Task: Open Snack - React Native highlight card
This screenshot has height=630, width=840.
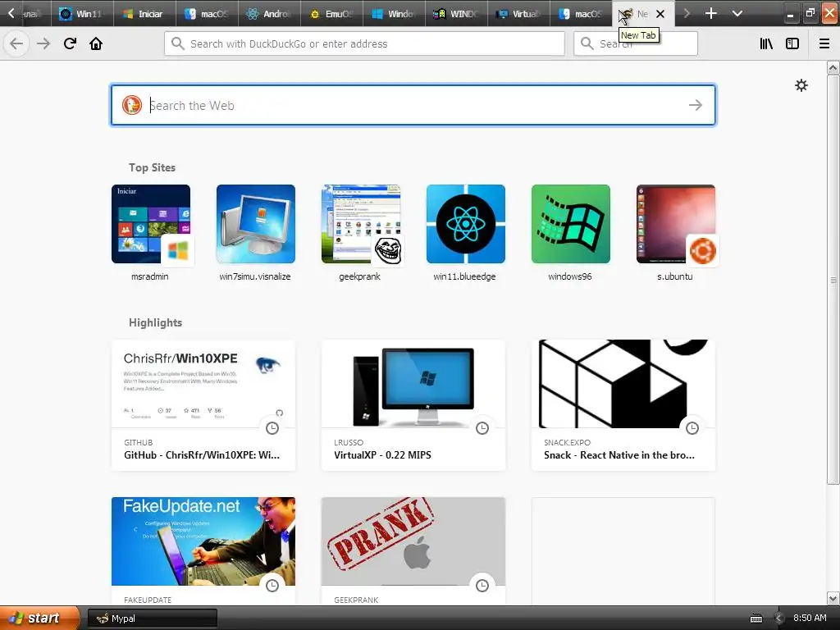Action: point(623,405)
